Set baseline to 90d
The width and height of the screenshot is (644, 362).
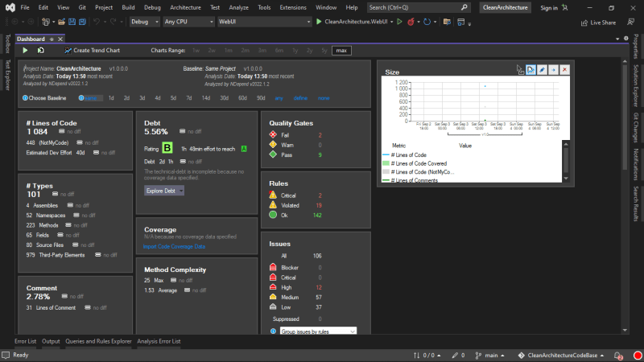click(261, 98)
